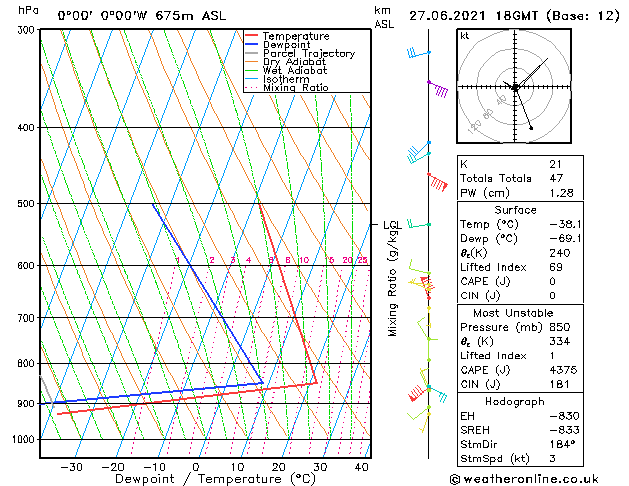Image resolution: width=629 pixels, height=486 pixels.
Task: Click Most Unstable Pressure value 850
Action: click(560, 327)
